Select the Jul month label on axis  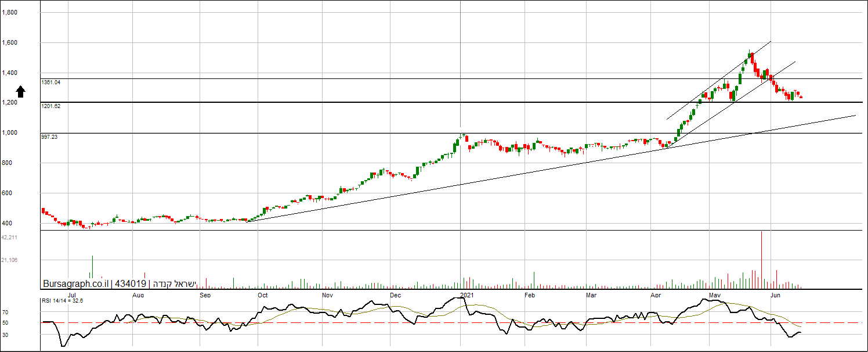click(x=71, y=295)
